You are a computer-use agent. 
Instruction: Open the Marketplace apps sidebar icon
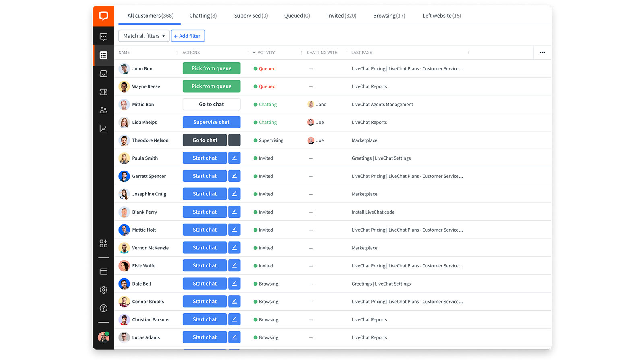click(103, 243)
